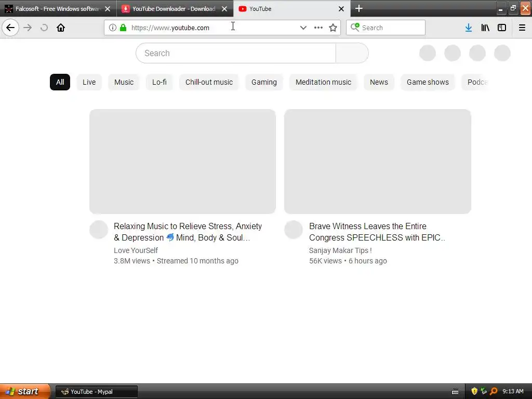The height and width of the screenshot is (399, 532).
Task: Toggle the sidebar panel icon
Action: coord(502,28)
